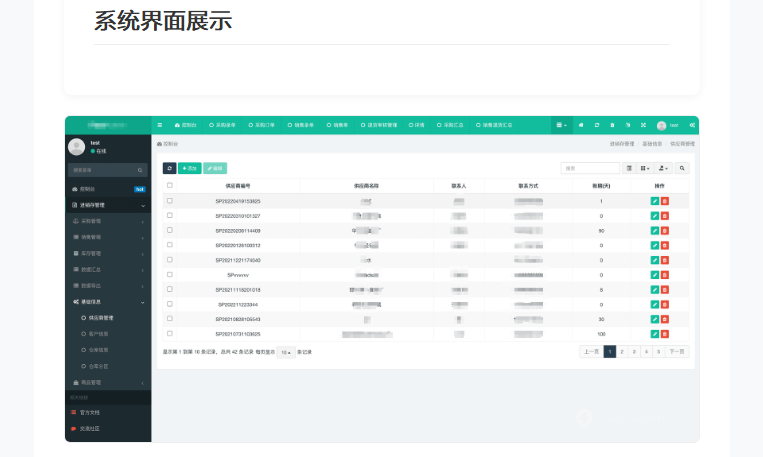Check the checkbox for row SP20220206114409
Viewport: 763px width, 457px height.
170,230
